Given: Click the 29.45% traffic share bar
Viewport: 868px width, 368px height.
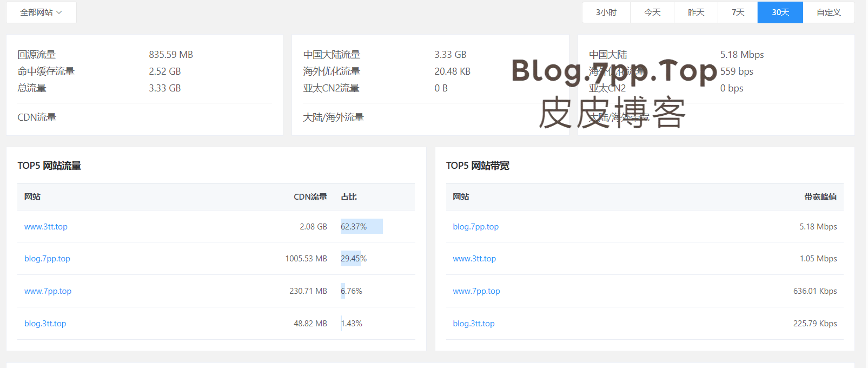Looking at the screenshot, I should [350, 259].
